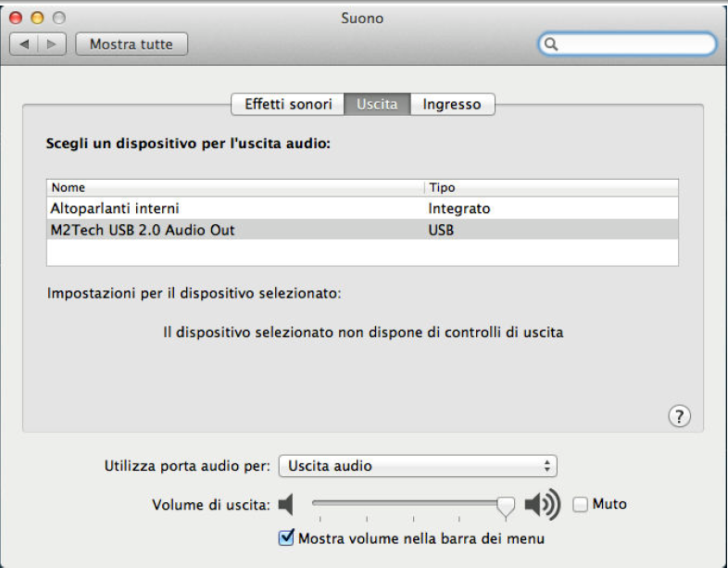Click the dropdown arrows of Utilizza porta audio
This screenshot has height=568, width=728.
click(x=547, y=466)
